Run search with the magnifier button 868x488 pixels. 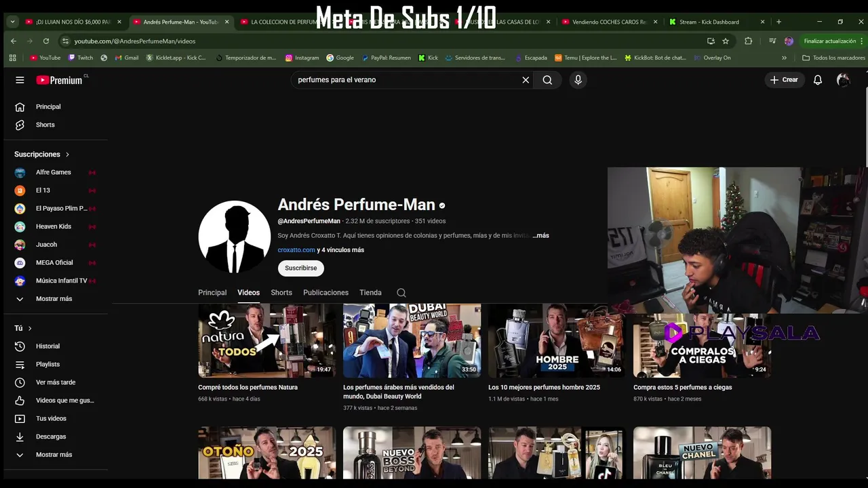point(547,80)
